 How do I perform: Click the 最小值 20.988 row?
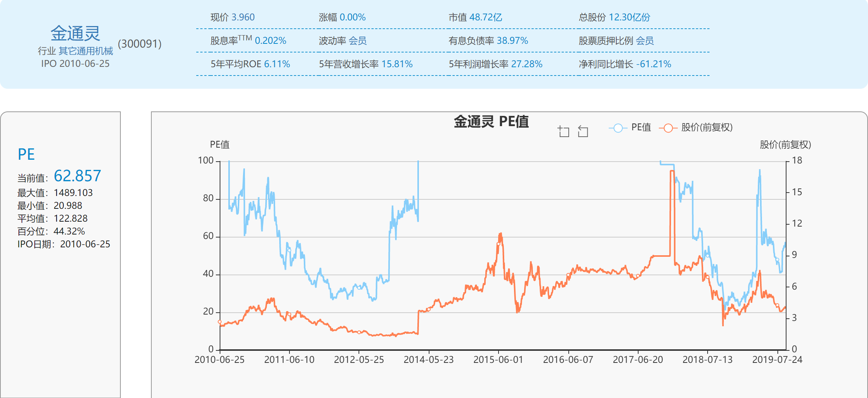(50, 205)
